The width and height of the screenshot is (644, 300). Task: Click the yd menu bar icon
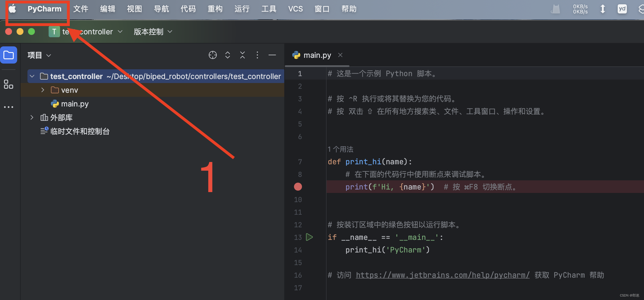[622, 9]
